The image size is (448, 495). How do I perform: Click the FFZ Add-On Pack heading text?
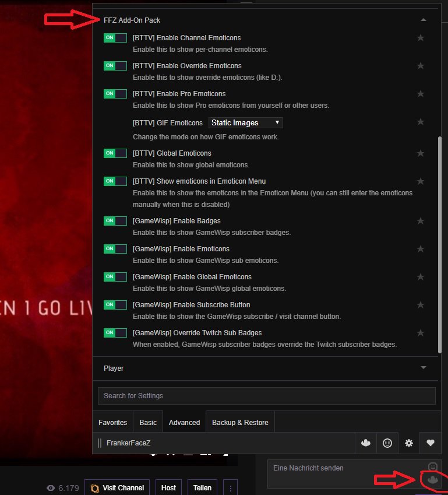point(132,20)
